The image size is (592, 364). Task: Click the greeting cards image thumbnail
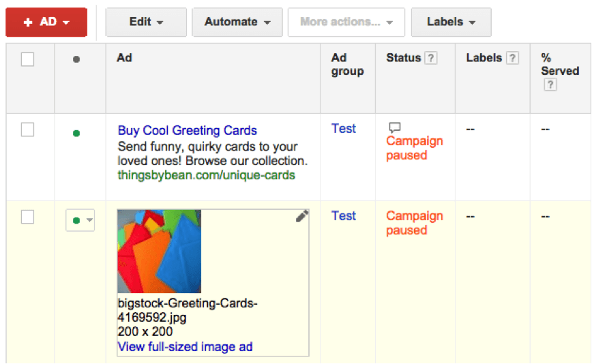pos(160,251)
